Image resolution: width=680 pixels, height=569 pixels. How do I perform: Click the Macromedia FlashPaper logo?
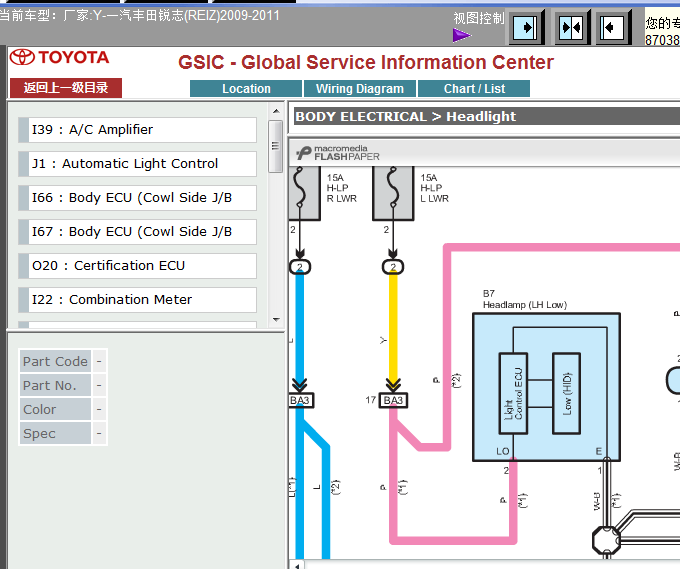tap(338, 153)
